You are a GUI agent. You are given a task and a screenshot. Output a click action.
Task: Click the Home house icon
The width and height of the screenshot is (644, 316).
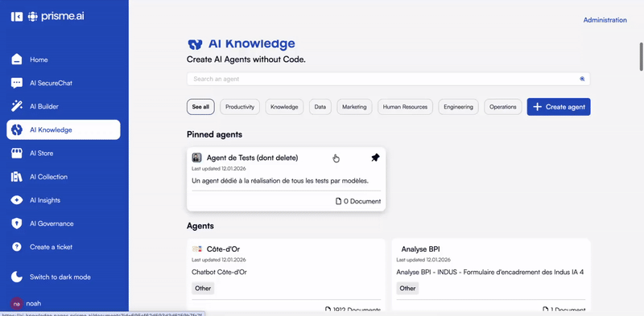[x=17, y=60]
